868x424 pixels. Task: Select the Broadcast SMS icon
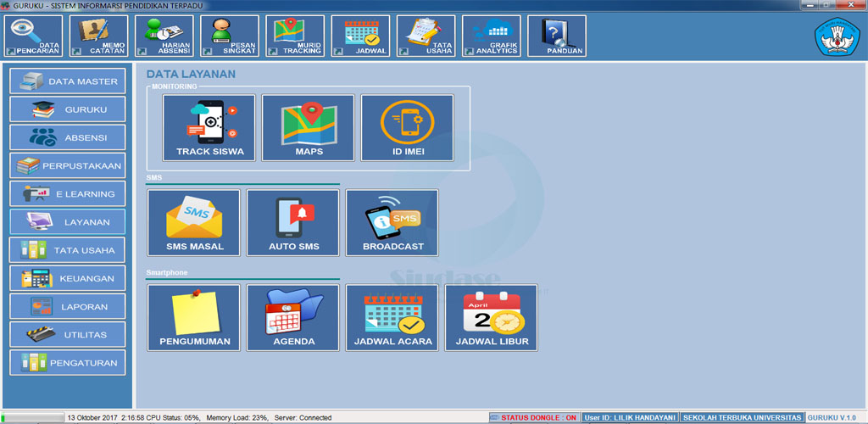pos(392,222)
